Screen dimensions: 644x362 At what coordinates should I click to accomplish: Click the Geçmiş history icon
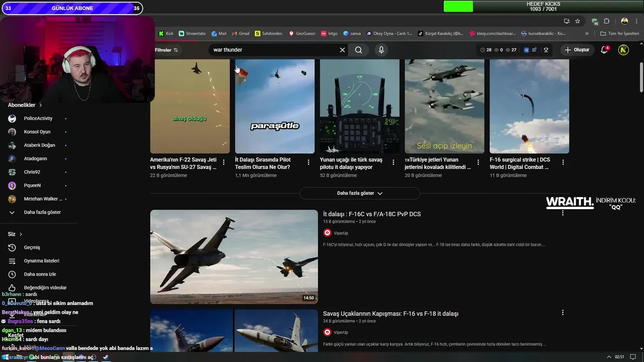12,247
